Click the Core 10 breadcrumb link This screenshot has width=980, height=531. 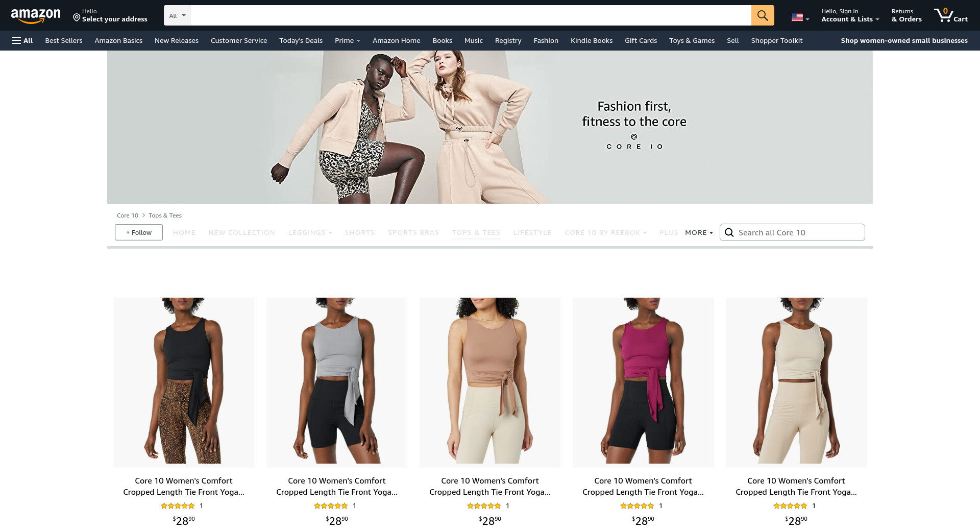(127, 215)
